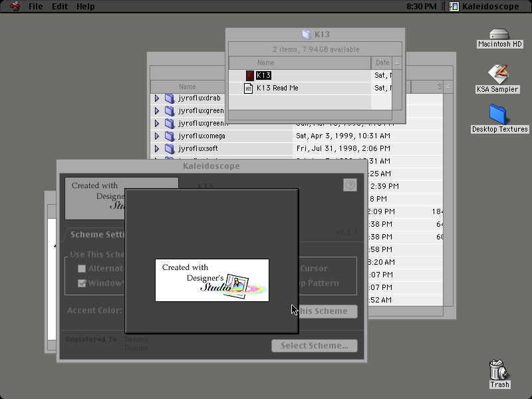
Task: Select the jyrofluxomega folder icon
Action: coord(170,136)
